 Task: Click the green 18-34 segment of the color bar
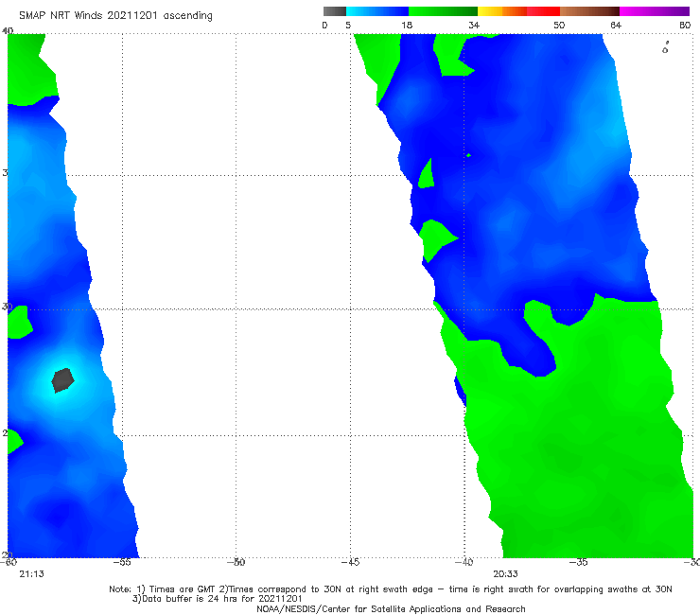[443, 11]
